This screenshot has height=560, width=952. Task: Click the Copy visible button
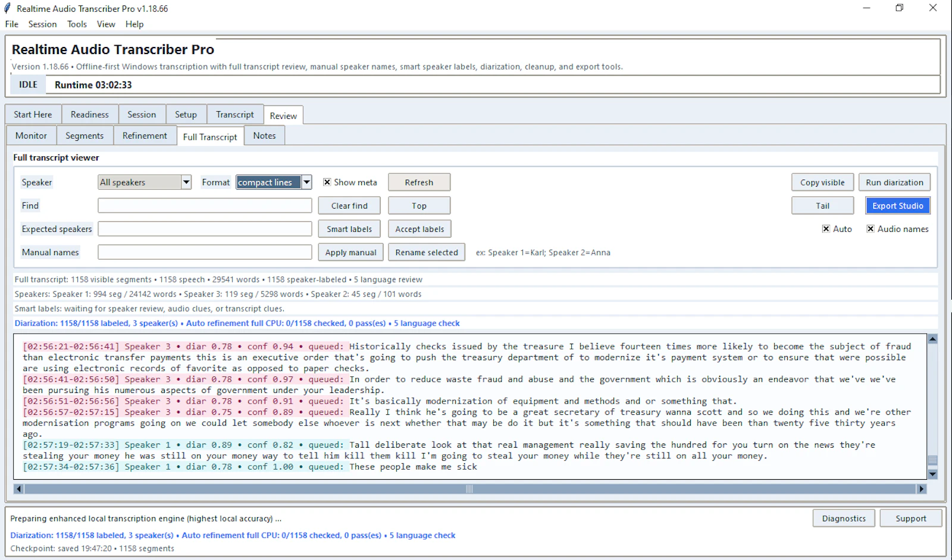(822, 183)
